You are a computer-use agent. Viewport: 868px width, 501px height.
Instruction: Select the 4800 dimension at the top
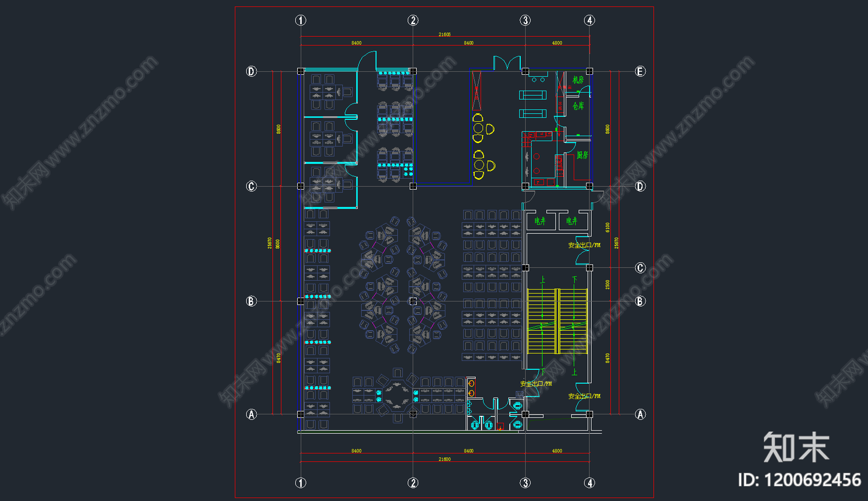pos(557,43)
